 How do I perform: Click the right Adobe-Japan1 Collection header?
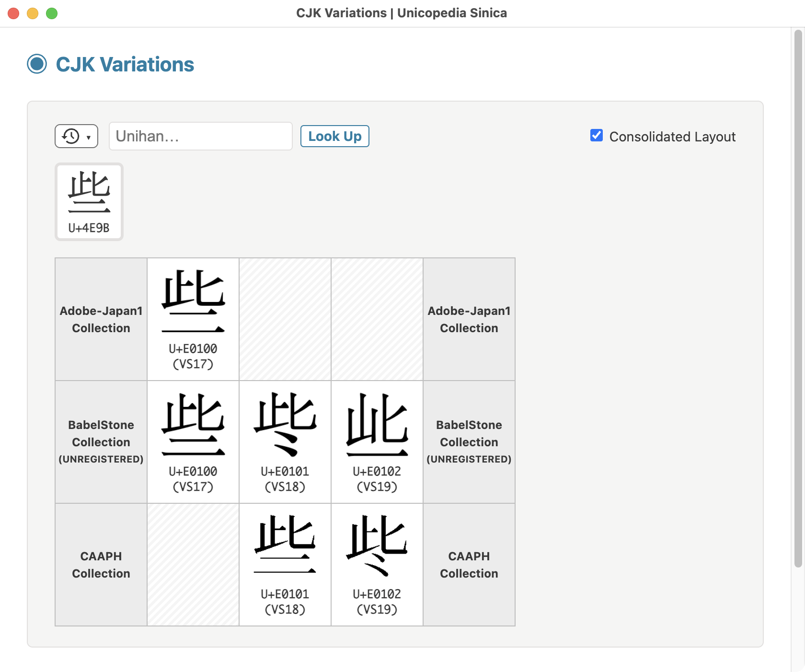click(x=469, y=319)
